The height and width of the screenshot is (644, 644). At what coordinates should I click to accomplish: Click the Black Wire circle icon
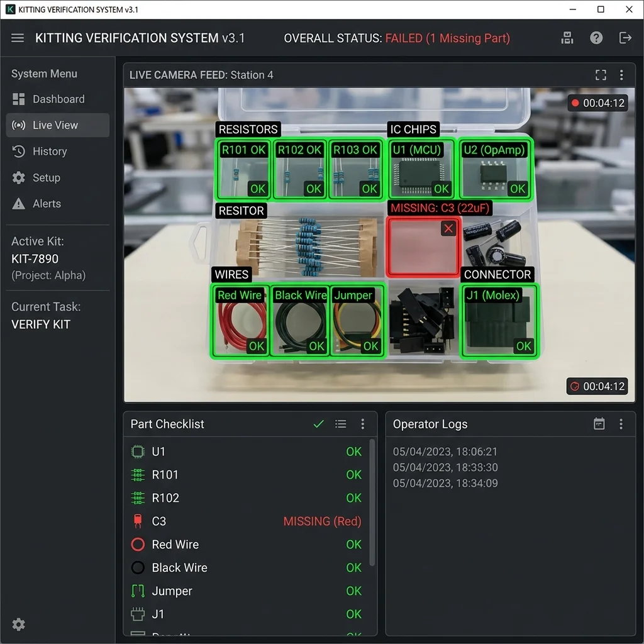pos(138,567)
